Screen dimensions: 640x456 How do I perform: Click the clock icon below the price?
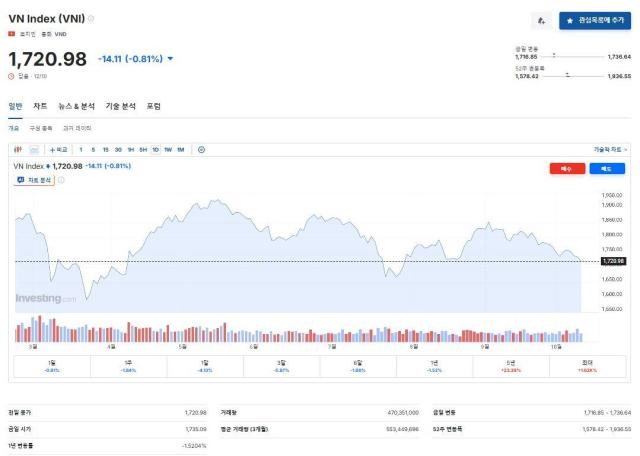[x=11, y=76]
